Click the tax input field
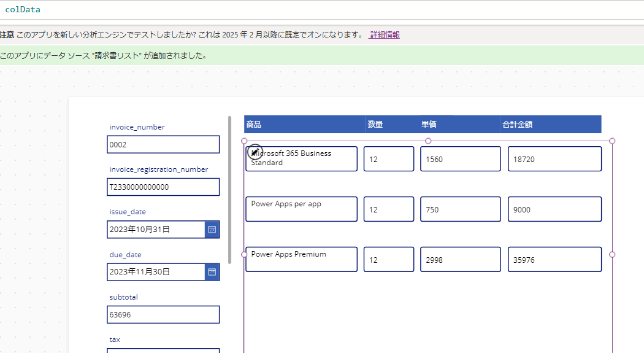 [x=163, y=351]
